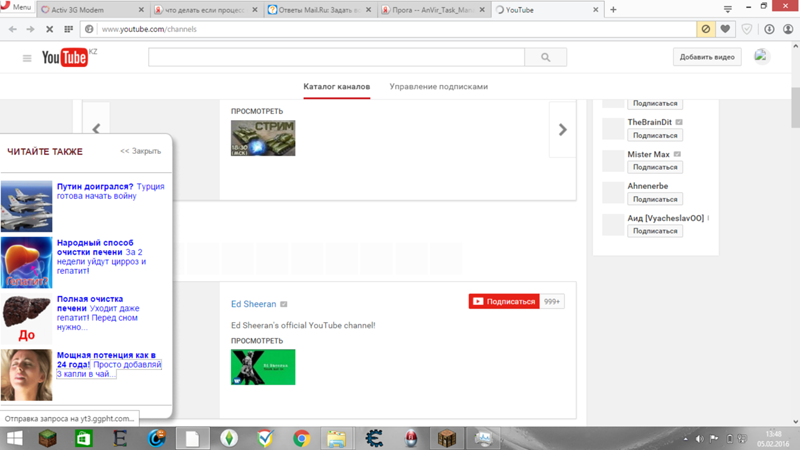The image size is (800, 450).
Task: Open TheBrainDit channel name
Action: (649, 122)
